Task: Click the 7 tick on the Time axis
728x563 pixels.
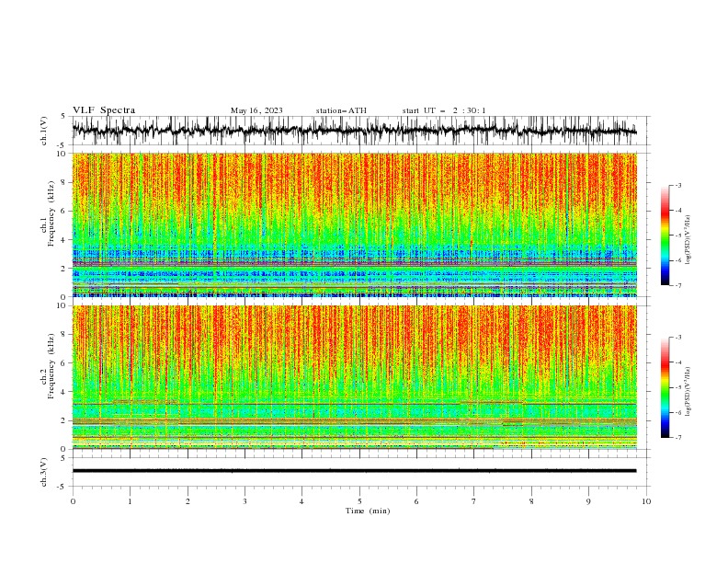Action: 474,501
